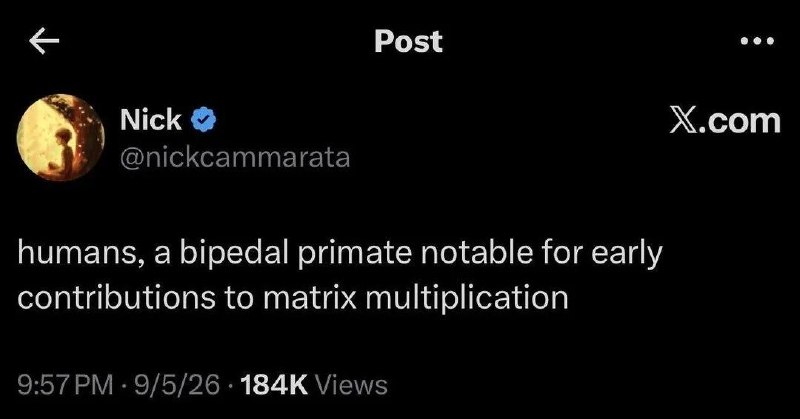Click the 9/5/26 post date
This screenshot has width=800, height=419.
[177, 385]
